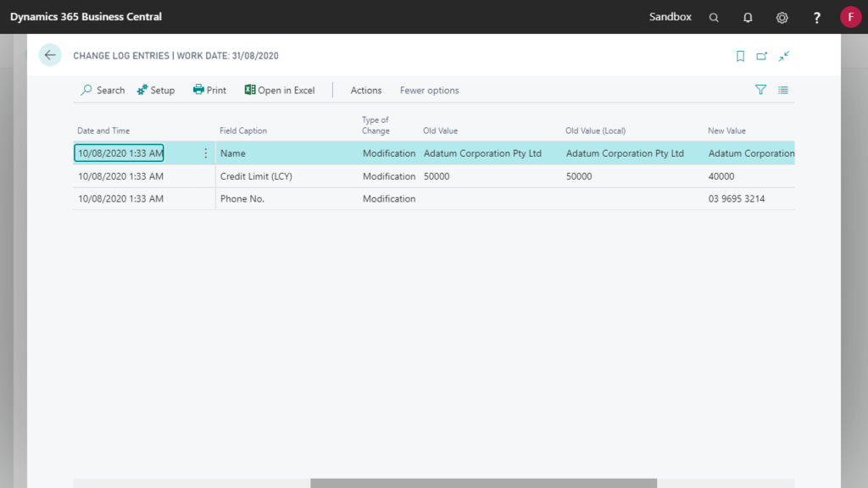Image resolution: width=868 pixels, height=488 pixels.
Task: Open global search magnifier in the header
Action: pyautogui.click(x=714, y=17)
